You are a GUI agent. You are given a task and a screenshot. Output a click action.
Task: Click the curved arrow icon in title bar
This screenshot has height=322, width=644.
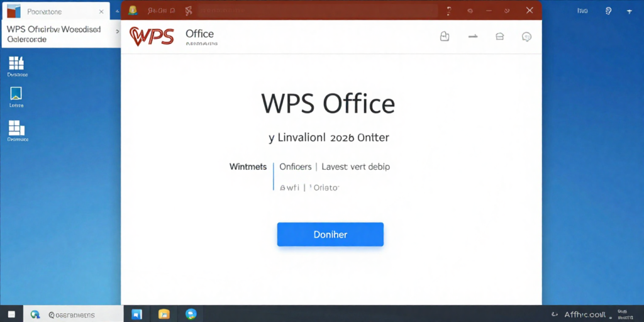(x=508, y=11)
